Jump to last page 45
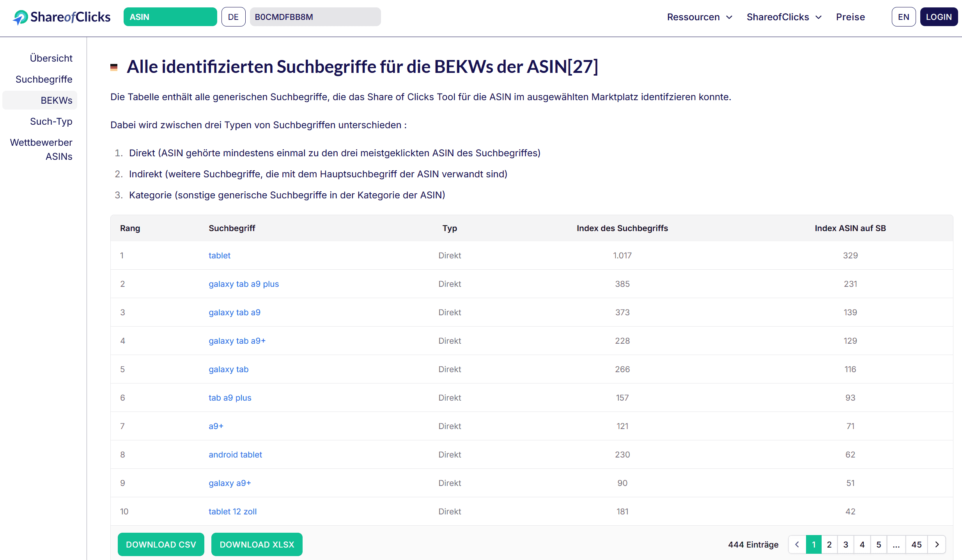 pyautogui.click(x=917, y=544)
